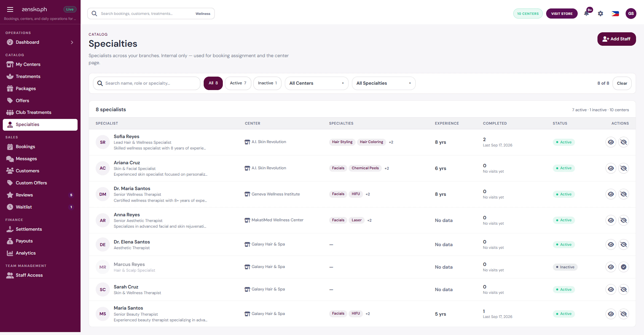
Task: Reactivate Marcus Reyes with checkmark icon
Action: pyautogui.click(x=624, y=267)
